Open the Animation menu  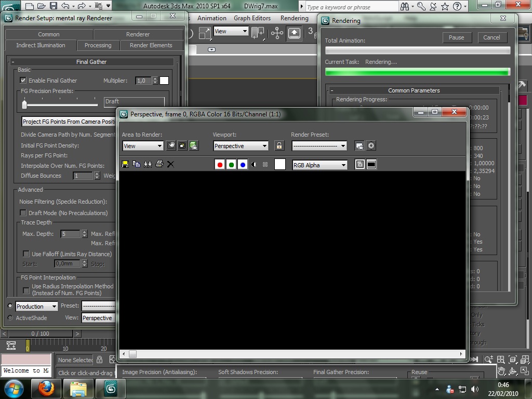[x=212, y=18]
